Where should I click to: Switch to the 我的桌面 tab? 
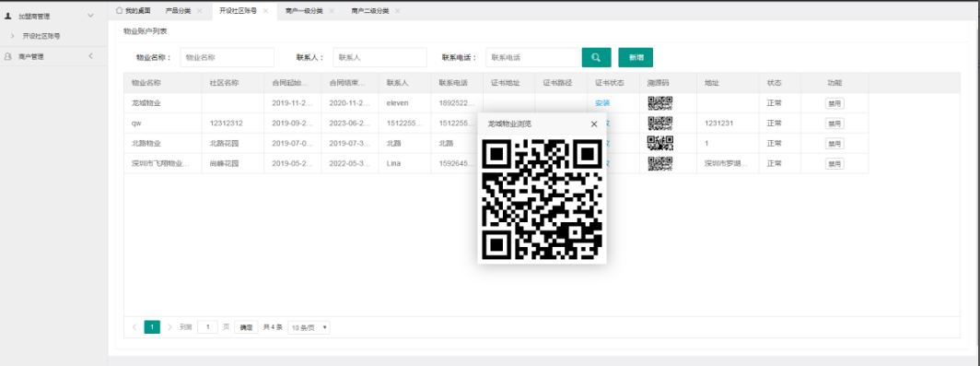click(134, 11)
